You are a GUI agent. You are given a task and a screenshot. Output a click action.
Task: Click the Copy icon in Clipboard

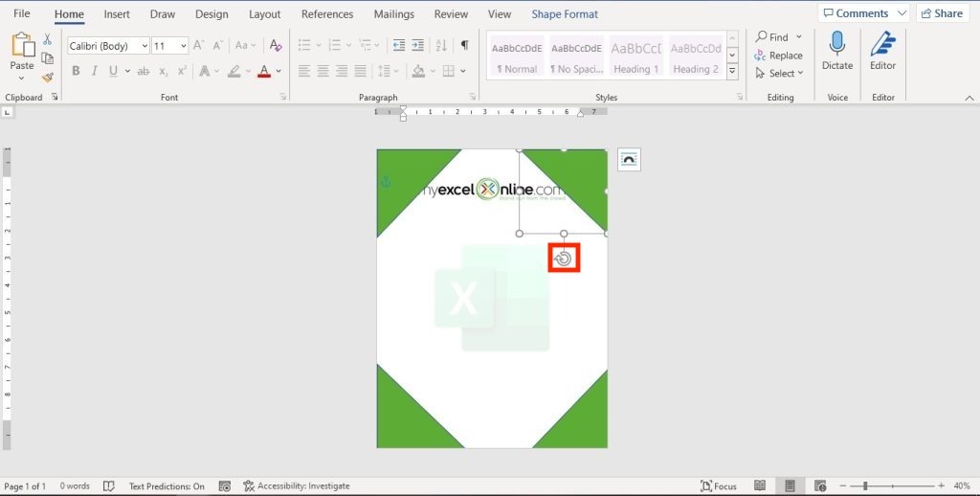coord(47,58)
